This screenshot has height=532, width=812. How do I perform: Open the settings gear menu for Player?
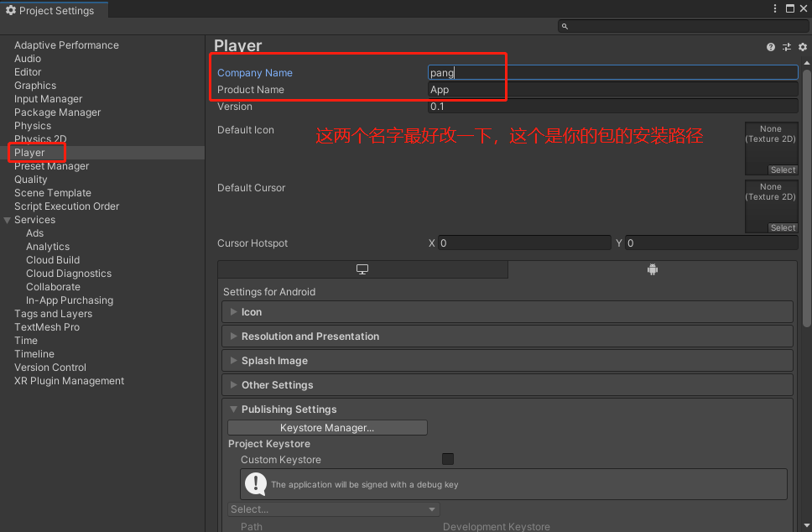802,48
